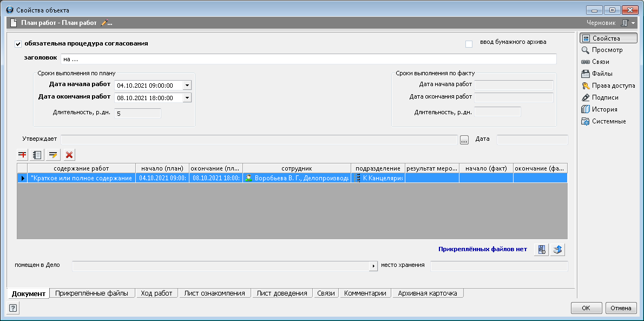The image size is (644, 321).
Task: Switch to the Ход работ tab
Action: coord(156,293)
